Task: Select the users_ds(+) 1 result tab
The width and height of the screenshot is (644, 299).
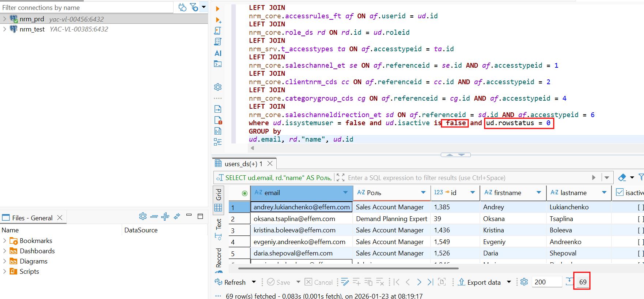Action: pos(243,164)
